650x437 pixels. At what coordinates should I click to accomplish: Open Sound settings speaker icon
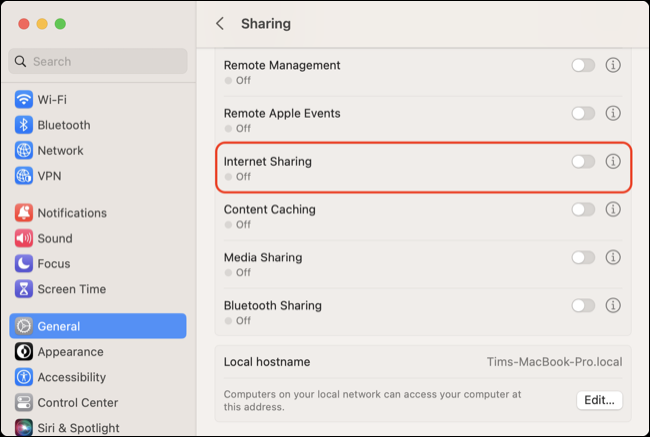[x=24, y=238]
